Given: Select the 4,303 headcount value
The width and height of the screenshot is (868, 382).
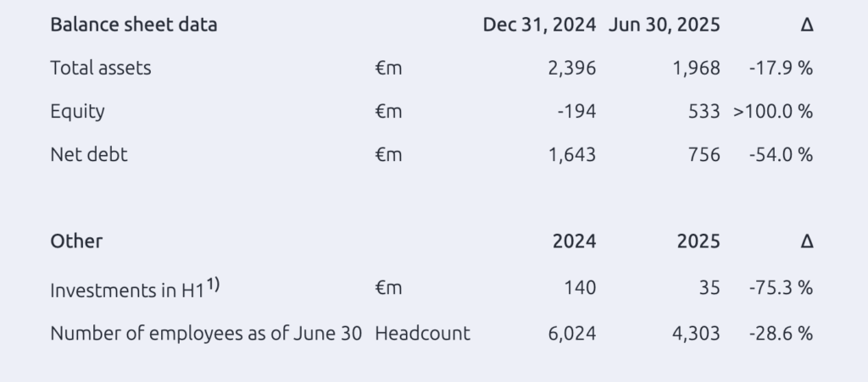Looking at the screenshot, I should 697,334.
